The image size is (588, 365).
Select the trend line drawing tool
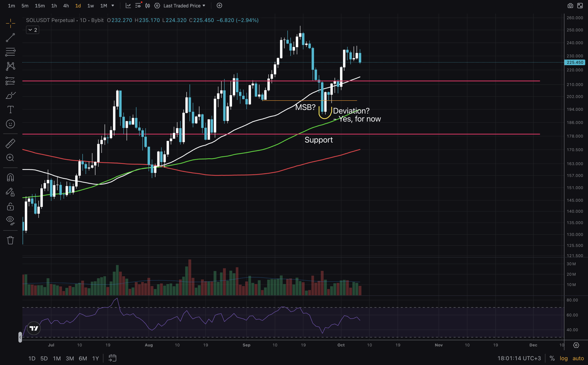10,38
